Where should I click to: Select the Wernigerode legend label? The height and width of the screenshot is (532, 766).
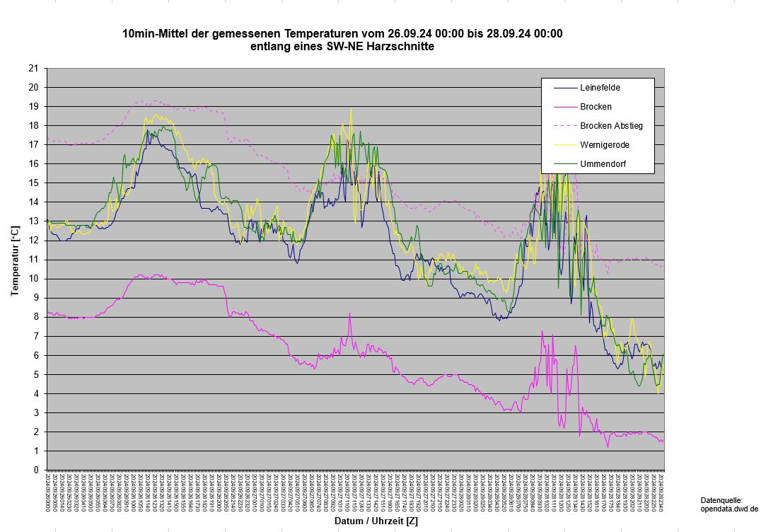pyautogui.click(x=604, y=145)
